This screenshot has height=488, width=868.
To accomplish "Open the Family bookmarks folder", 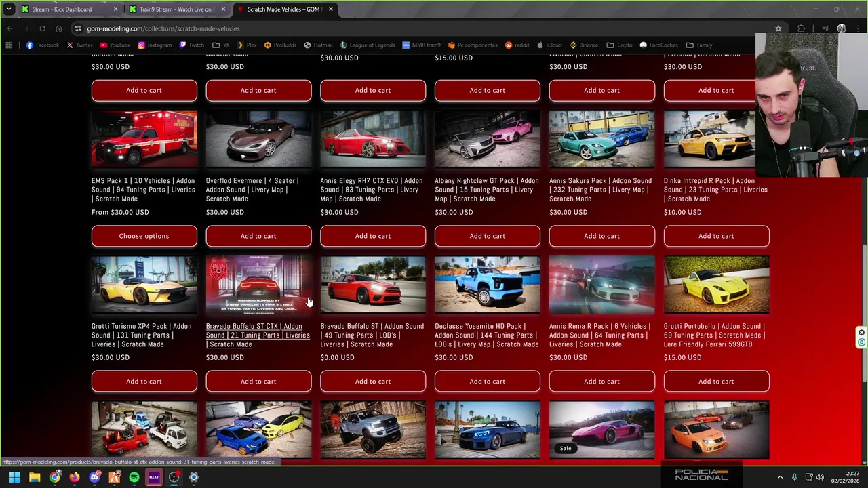I will (699, 45).
